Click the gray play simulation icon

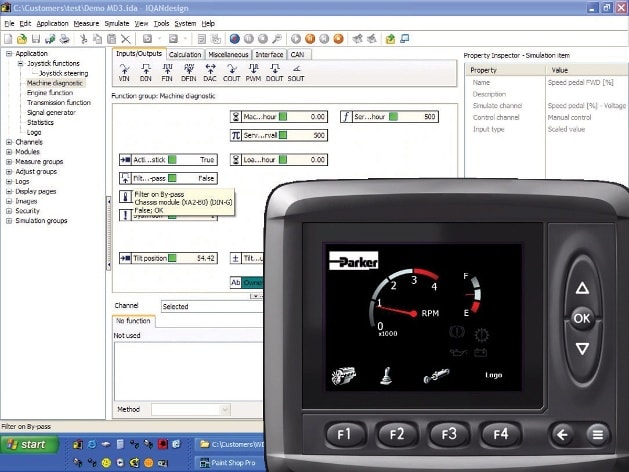pyautogui.click(x=296, y=39)
